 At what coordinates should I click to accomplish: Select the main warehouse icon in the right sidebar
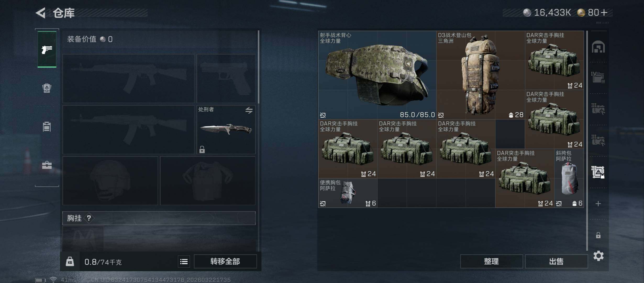click(x=598, y=47)
